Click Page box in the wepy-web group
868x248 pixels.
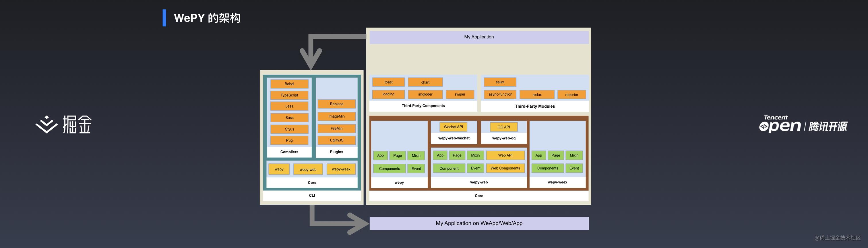pos(457,155)
